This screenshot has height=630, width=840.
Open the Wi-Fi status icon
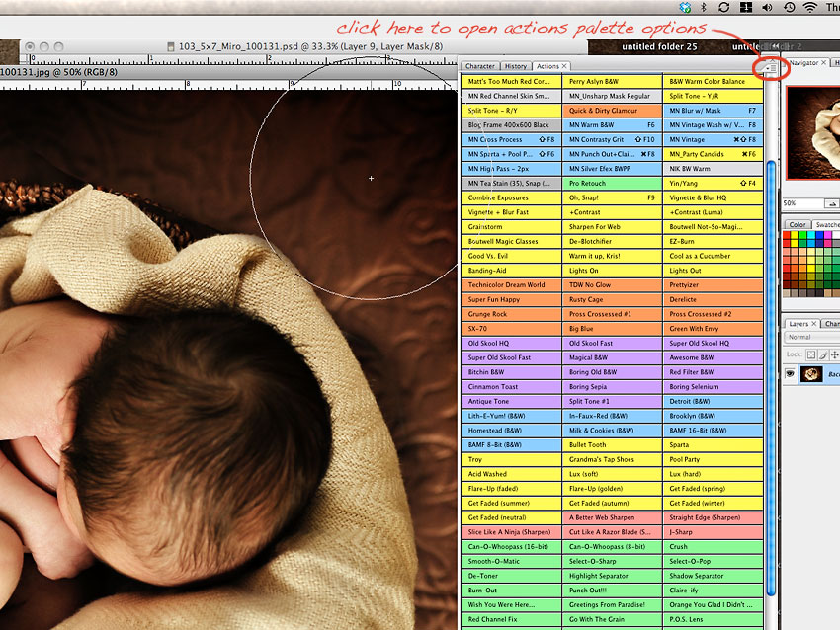coord(810,7)
